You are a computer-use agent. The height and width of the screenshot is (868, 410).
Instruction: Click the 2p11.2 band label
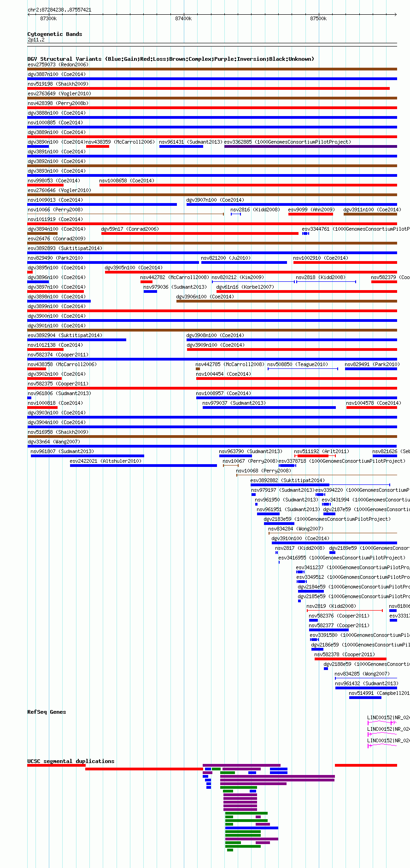(36, 40)
